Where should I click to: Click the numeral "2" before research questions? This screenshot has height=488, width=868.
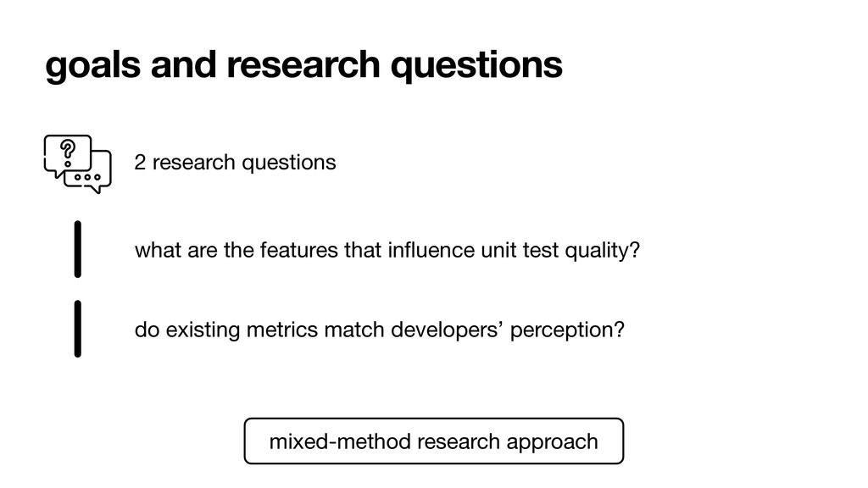(140, 162)
